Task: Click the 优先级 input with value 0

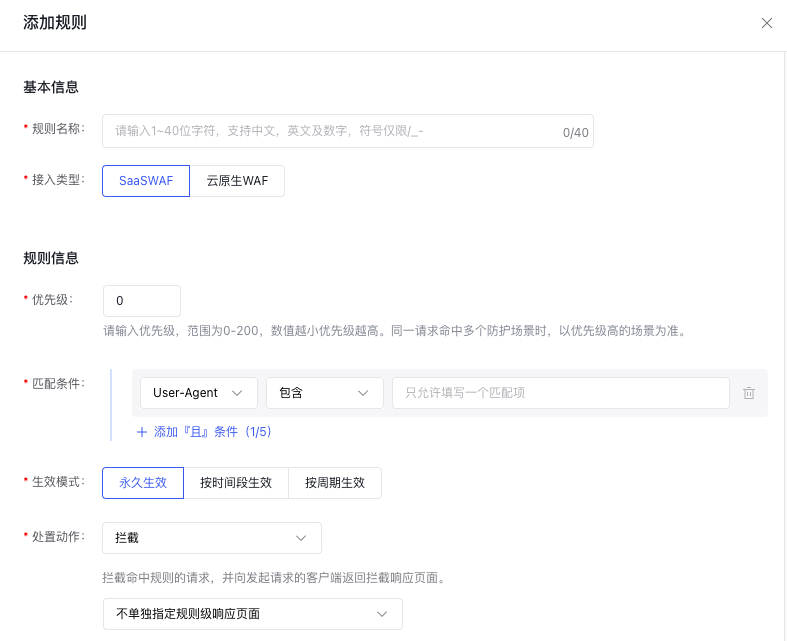Action: click(x=142, y=301)
